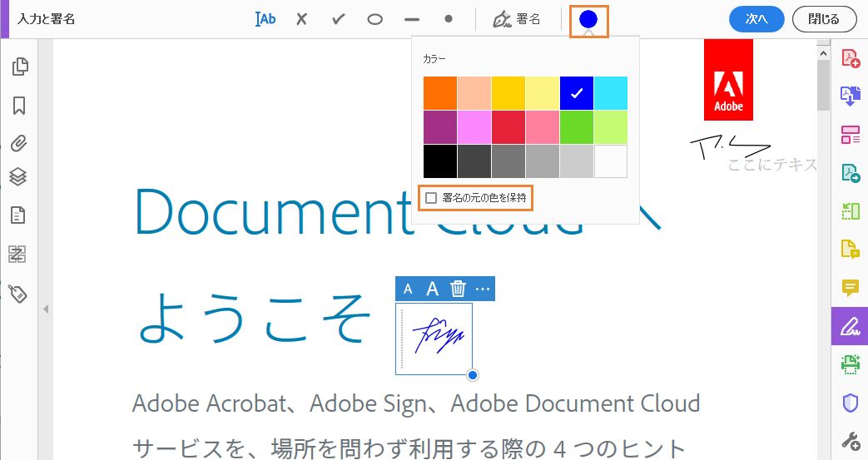Click the vertical scrollbar up arrow

823,54
